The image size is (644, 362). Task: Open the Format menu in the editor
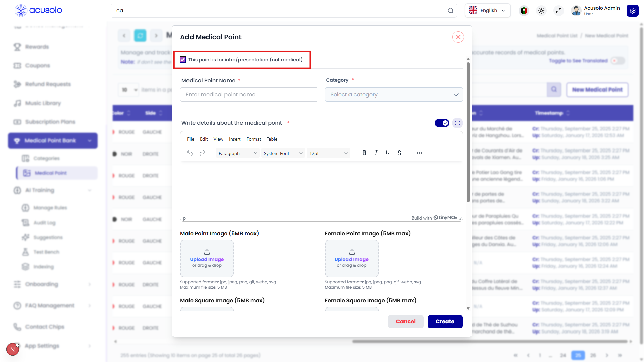click(x=254, y=139)
